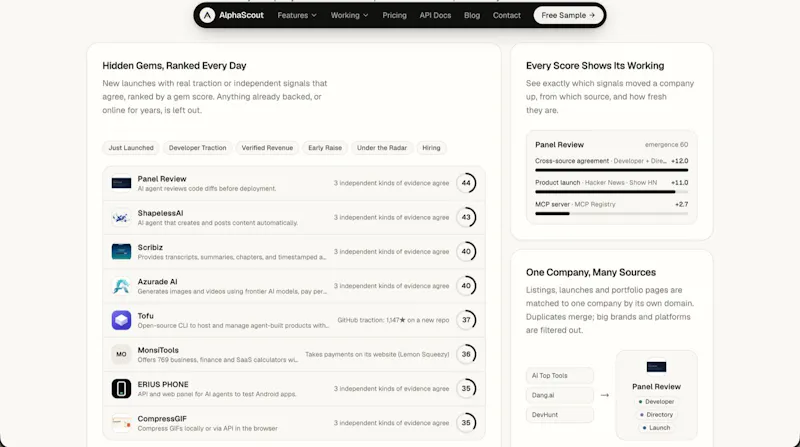Screen dimensions: 800x447
Task: Open the MonsiTools listing title
Action: coord(158,350)
